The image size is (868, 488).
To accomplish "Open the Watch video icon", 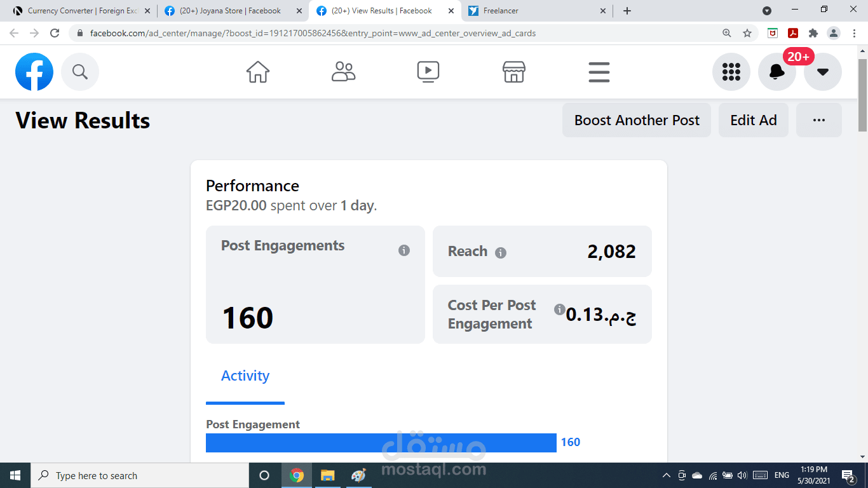I will pos(428,72).
